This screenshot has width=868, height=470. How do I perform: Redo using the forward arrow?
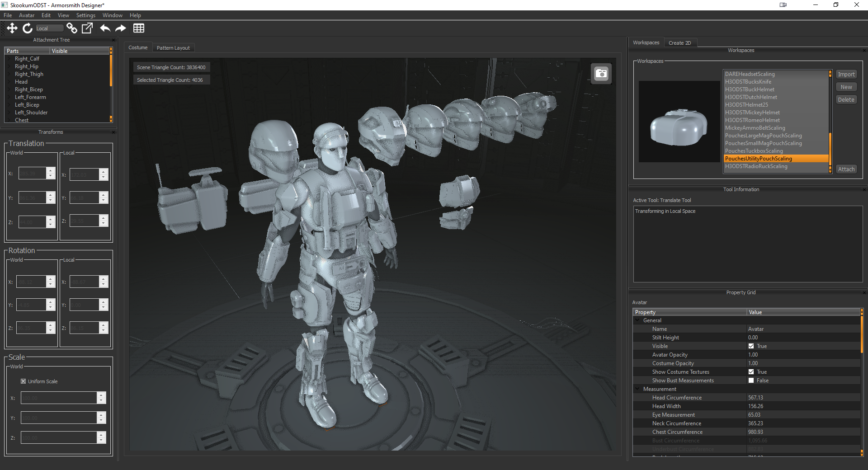pos(121,28)
